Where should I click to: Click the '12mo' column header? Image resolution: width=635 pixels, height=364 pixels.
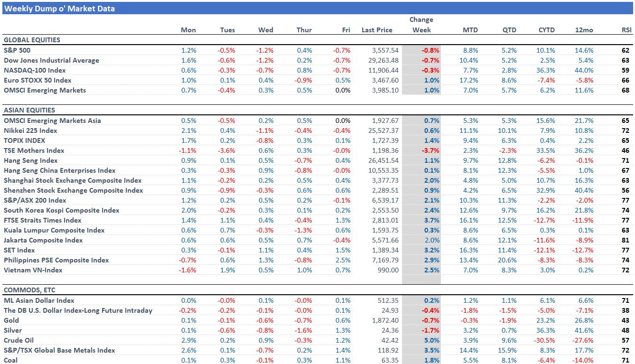tap(585, 30)
